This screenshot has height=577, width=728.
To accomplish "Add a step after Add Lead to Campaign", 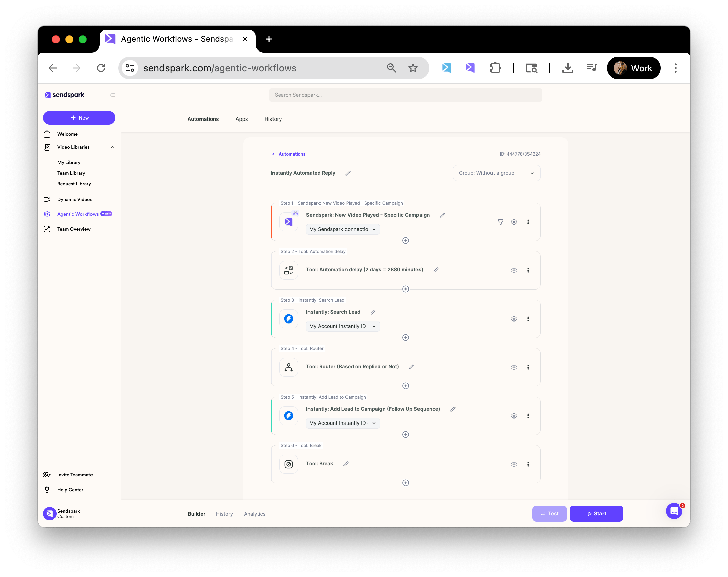I will tap(405, 435).
